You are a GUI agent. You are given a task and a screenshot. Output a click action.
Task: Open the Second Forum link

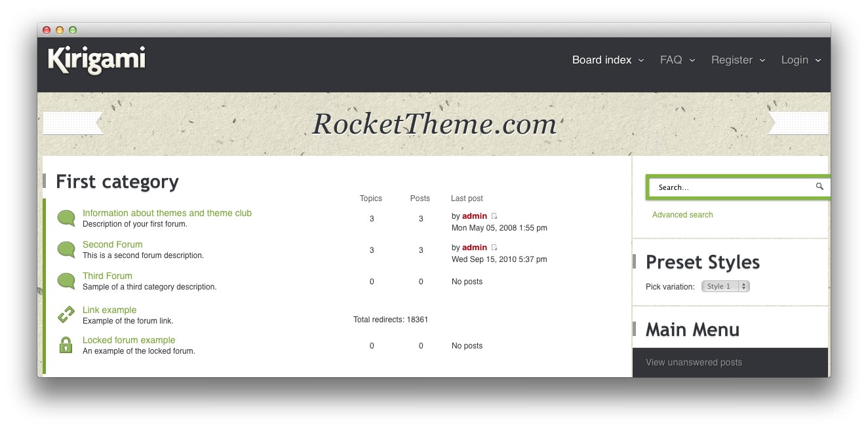point(113,244)
